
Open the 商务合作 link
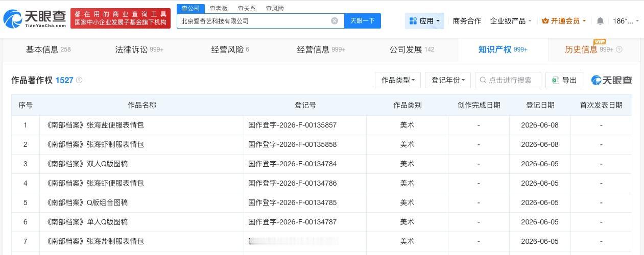[x=467, y=21]
